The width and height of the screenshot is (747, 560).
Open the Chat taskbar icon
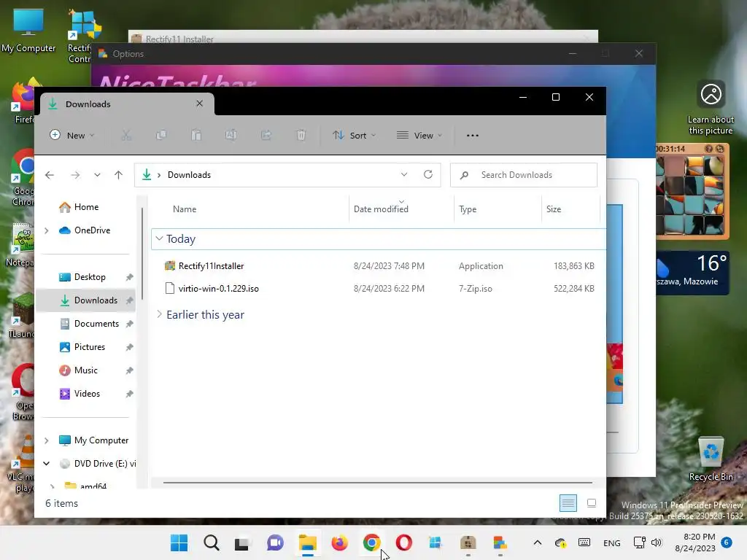[275, 542]
